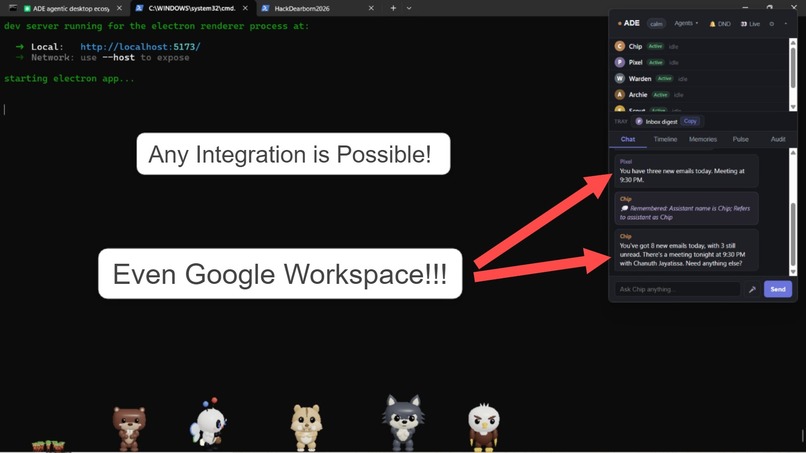Click Pixel's purple avatar icon in agent list
Screen dimensions: 806x453
coord(619,62)
